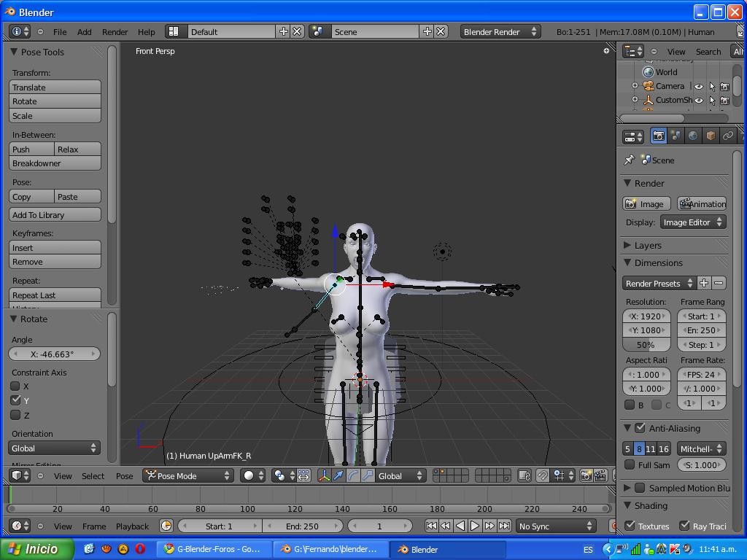The image size is (747, 560).
Task: Open the Object properties cube icon
Action: click(711, 136)
